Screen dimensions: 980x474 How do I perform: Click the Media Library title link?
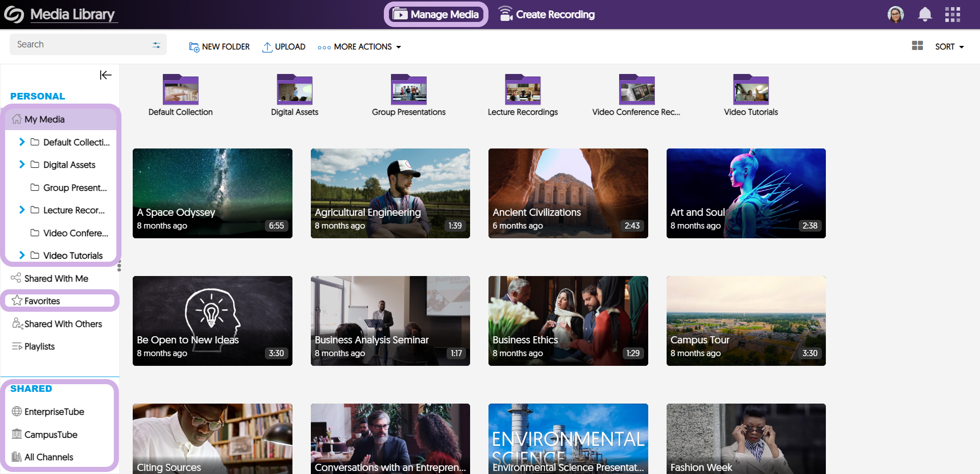pos(73,14)
